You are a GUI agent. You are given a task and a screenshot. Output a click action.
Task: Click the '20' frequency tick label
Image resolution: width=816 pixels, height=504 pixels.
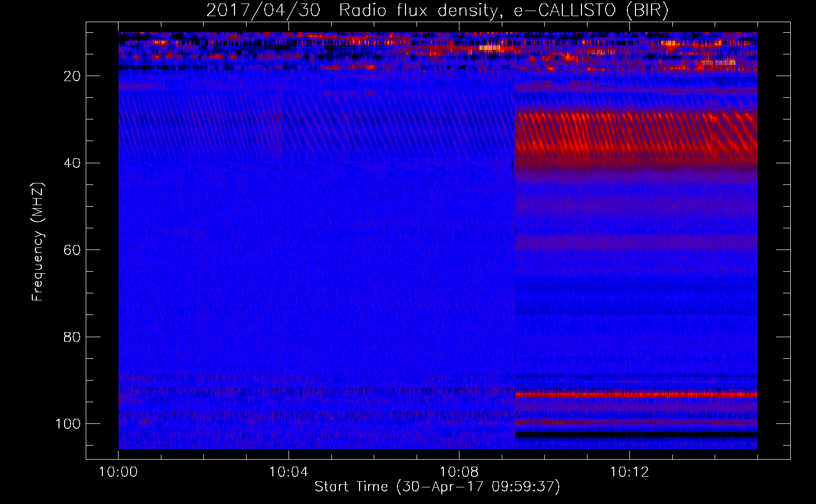click(72, 76)
